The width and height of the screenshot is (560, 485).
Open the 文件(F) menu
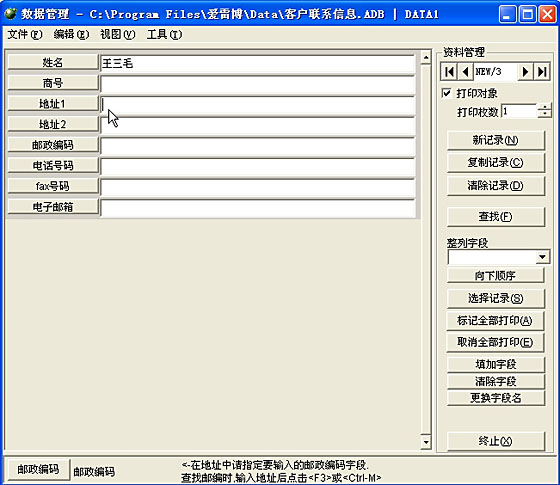pos(25,35)
